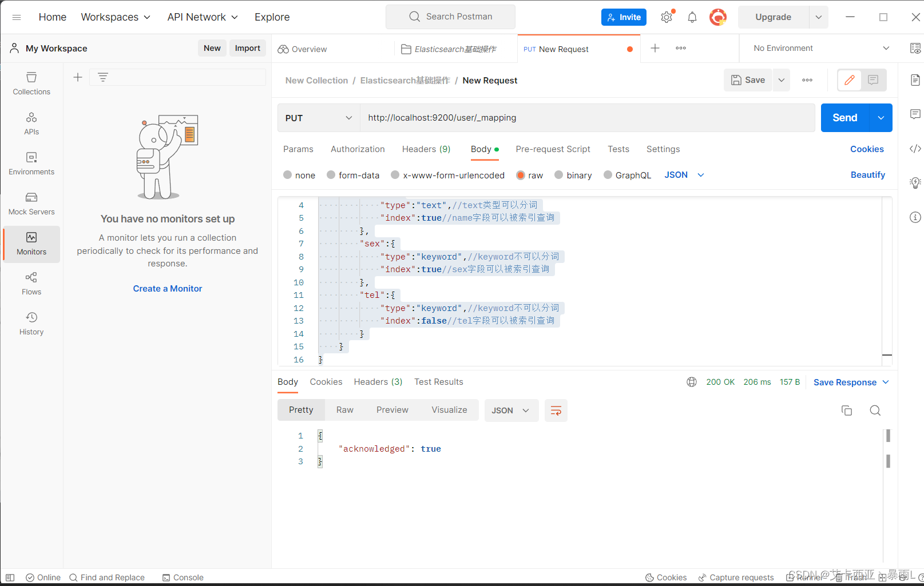Select the binary body type
The width and height of the screenshot is (924, 586).
[x=573, y=175]
